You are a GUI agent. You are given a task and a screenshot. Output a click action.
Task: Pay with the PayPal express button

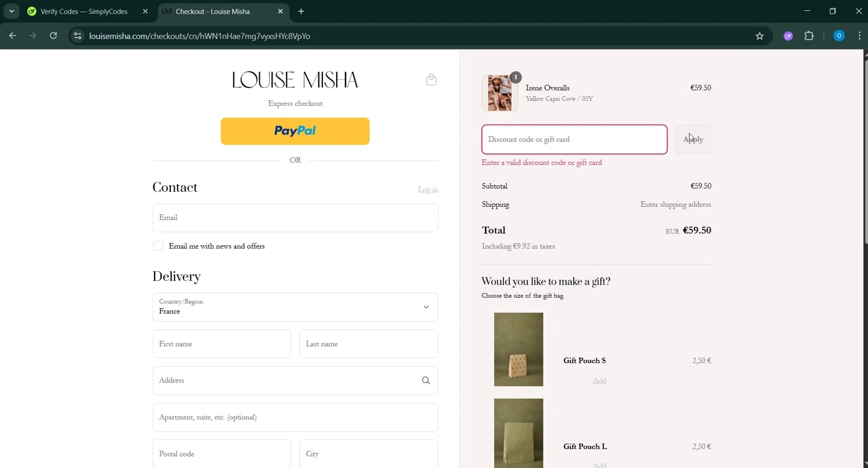[x=295, y=131]
